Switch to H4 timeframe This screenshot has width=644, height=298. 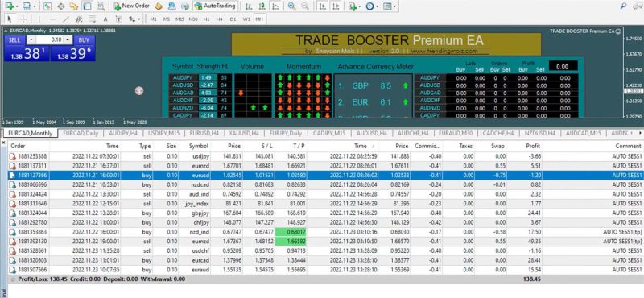[219, 19]
